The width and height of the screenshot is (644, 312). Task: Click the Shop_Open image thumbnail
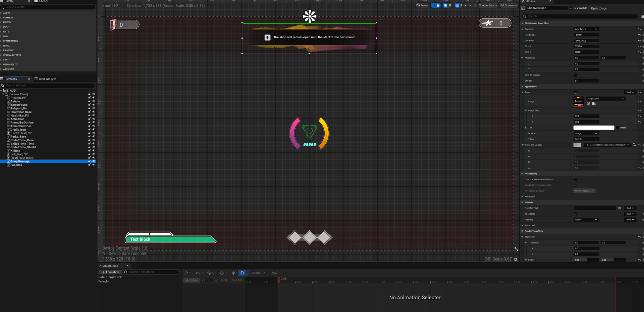pos(579,101)
